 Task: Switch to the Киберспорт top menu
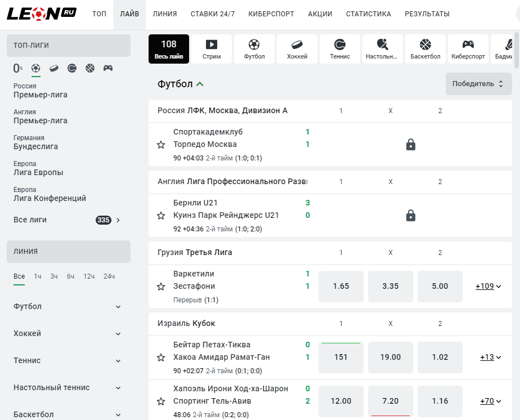tap(271, 14)
